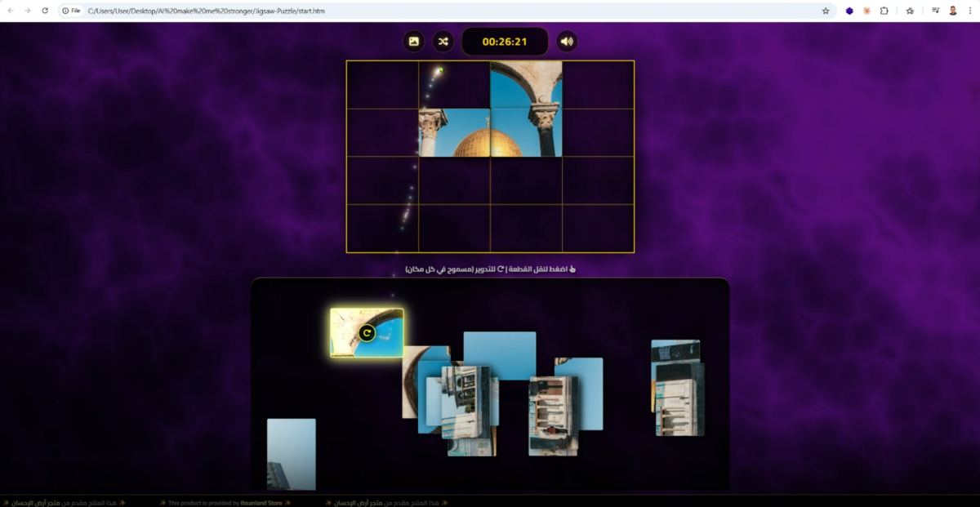Open Chrome's three-dot menu
980x507 pixels.
[x=970, y=11]
